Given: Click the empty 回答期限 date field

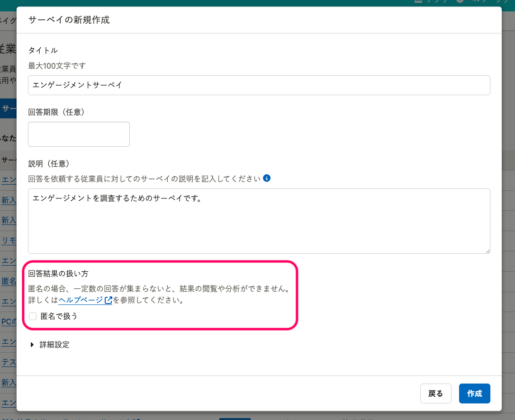Looking at the screenshot, I should 79,134.
